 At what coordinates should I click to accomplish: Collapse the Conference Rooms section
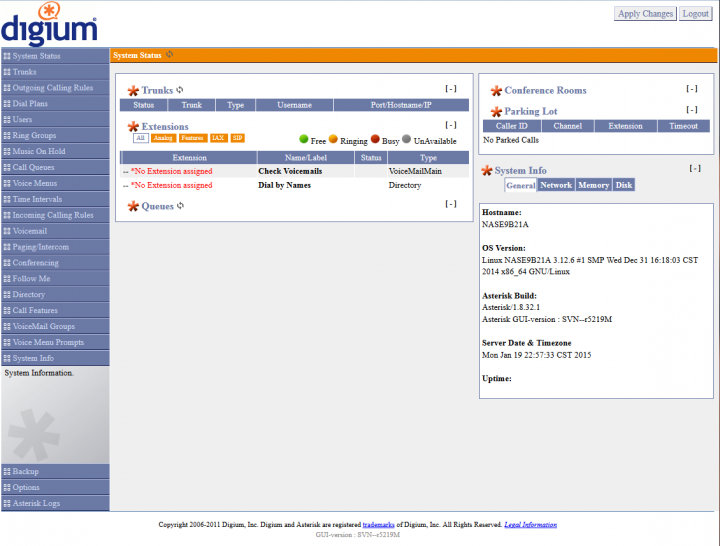coord(692,89)
